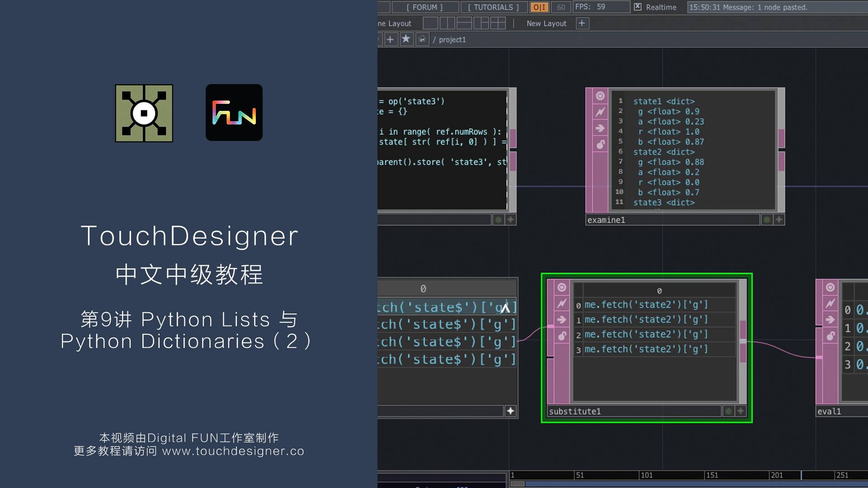Open the FORUM link
868x488 pixels.
click(425, 7)
